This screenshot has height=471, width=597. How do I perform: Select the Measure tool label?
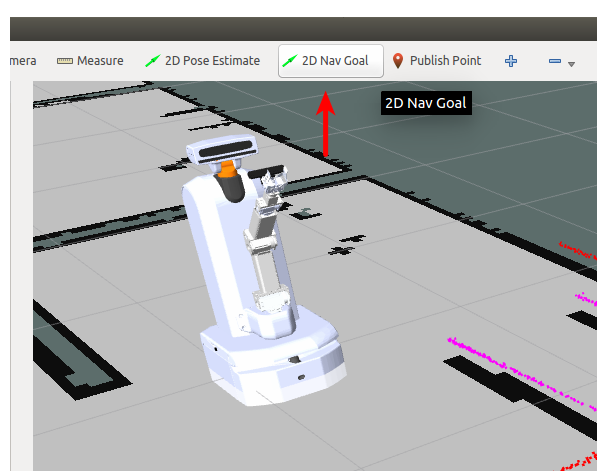click(100, 61)
